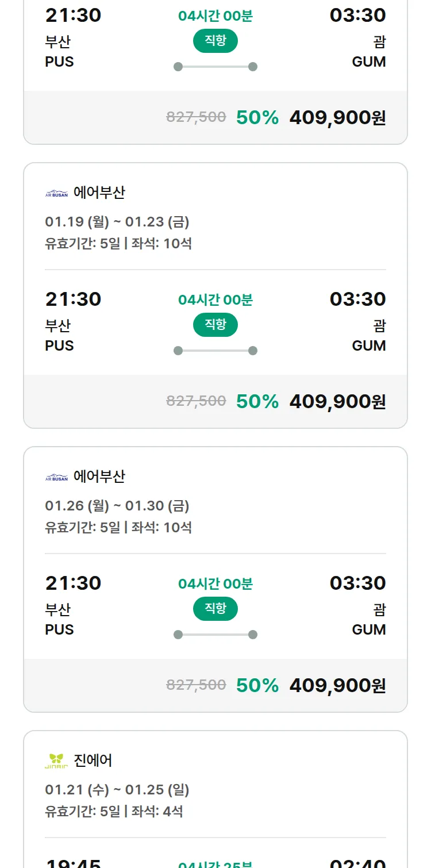
Task: Open the 진에어 airline name
Action: pos(93,761)
